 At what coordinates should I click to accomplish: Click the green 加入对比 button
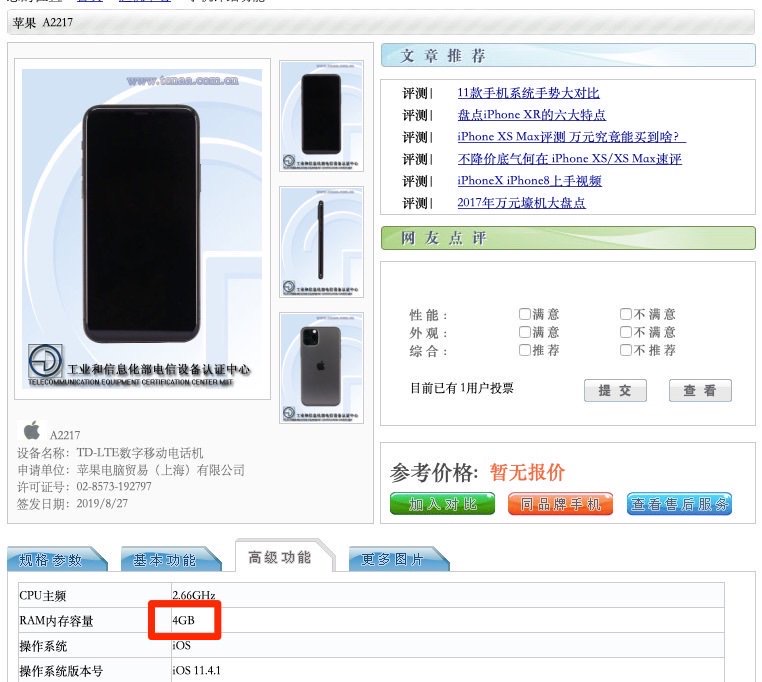pos(442,504)
